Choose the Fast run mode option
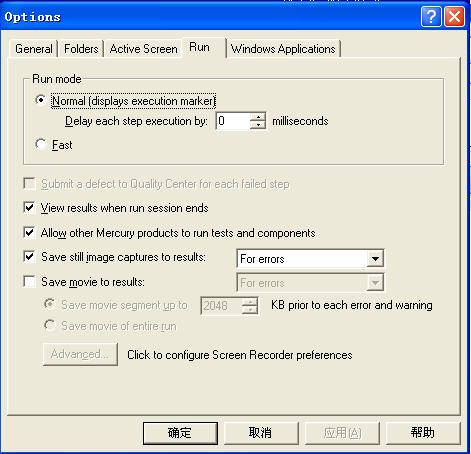 click(x=41, y=144)
